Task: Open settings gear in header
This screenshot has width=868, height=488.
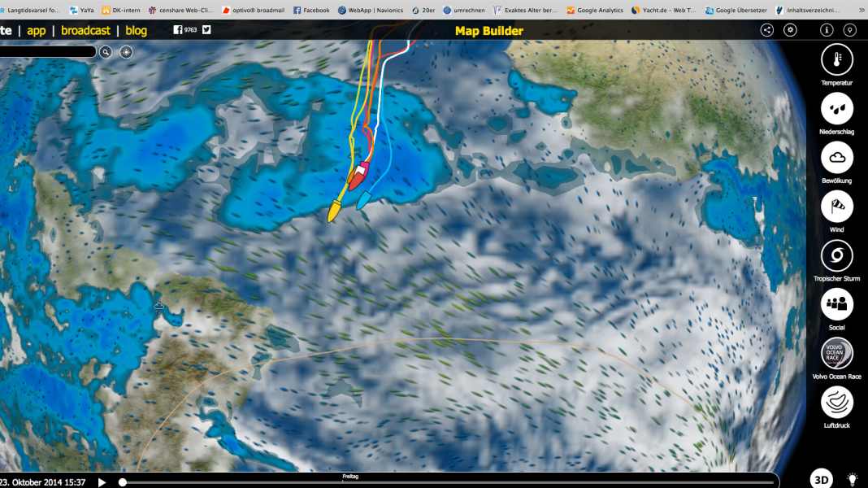Action: (790, 30)
